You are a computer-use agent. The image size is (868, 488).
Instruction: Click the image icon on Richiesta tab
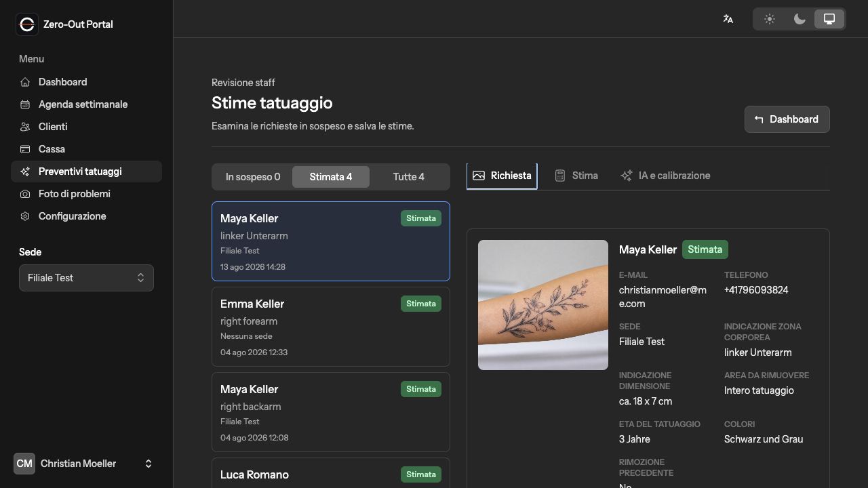pos(479,176)
